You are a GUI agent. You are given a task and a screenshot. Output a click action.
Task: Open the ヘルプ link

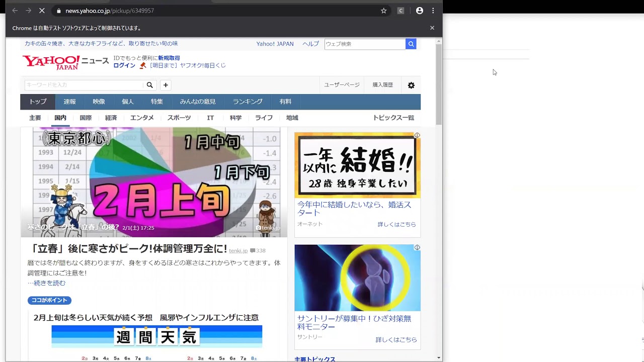tap(311, 44)
